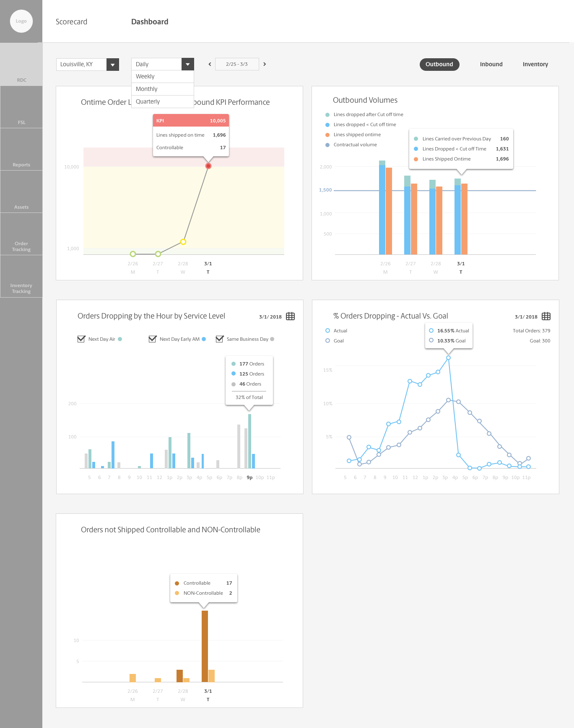
Task: Open calendar icon in Actual Vs. Goal
Action: (x=546, y=316)
